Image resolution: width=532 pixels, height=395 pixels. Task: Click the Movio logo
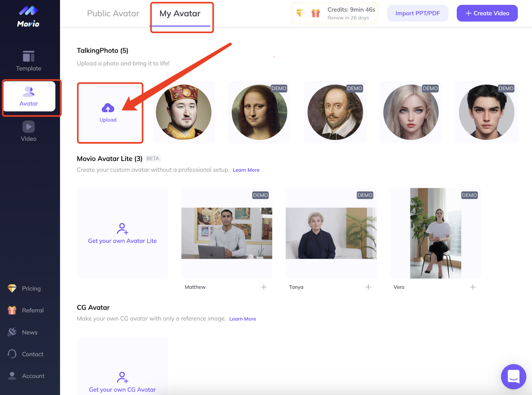coord(28,17)
